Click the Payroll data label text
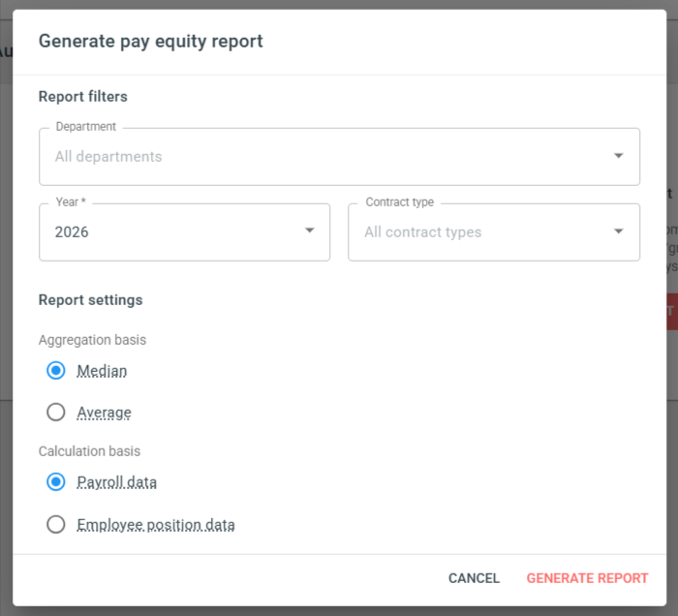The image size is (678, 616). [x=117, y=482]
